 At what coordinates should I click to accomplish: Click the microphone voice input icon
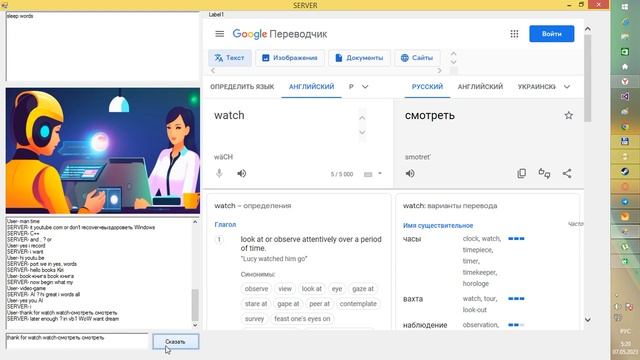[x=219, y=173]
